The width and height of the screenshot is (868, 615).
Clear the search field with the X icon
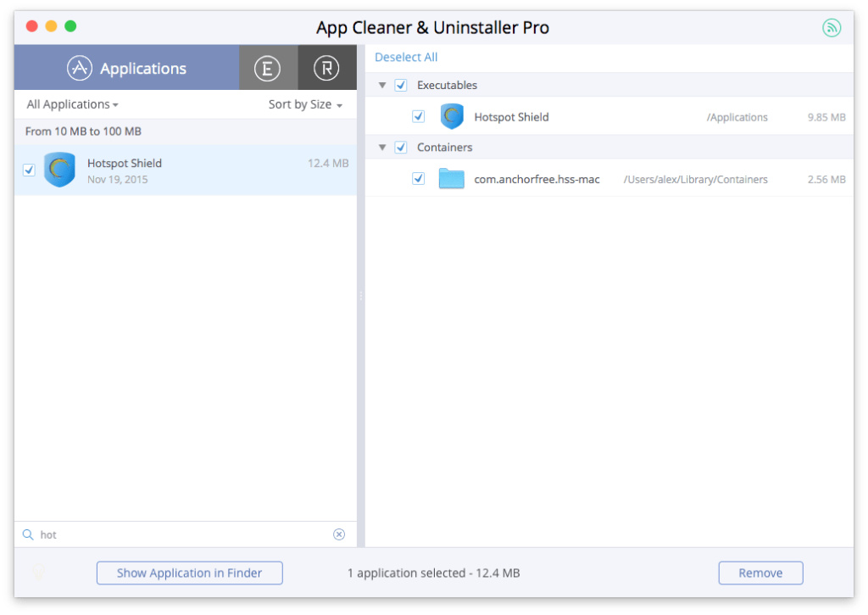pyautogui.click(x=339, y=534)
